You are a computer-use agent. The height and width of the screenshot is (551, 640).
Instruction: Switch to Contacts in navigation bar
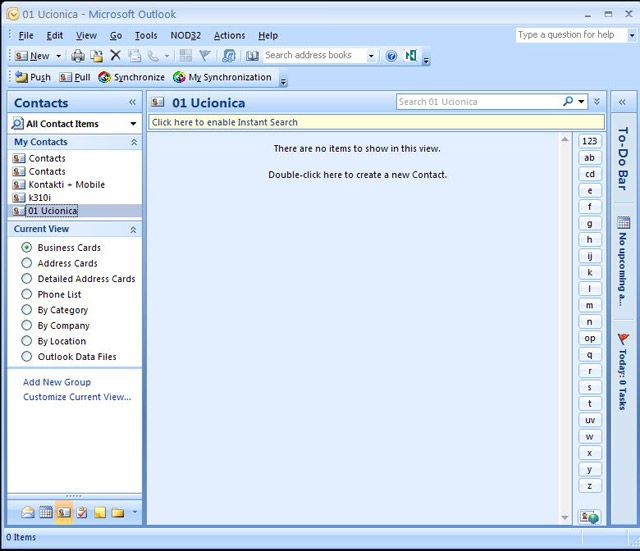(64, 512)
